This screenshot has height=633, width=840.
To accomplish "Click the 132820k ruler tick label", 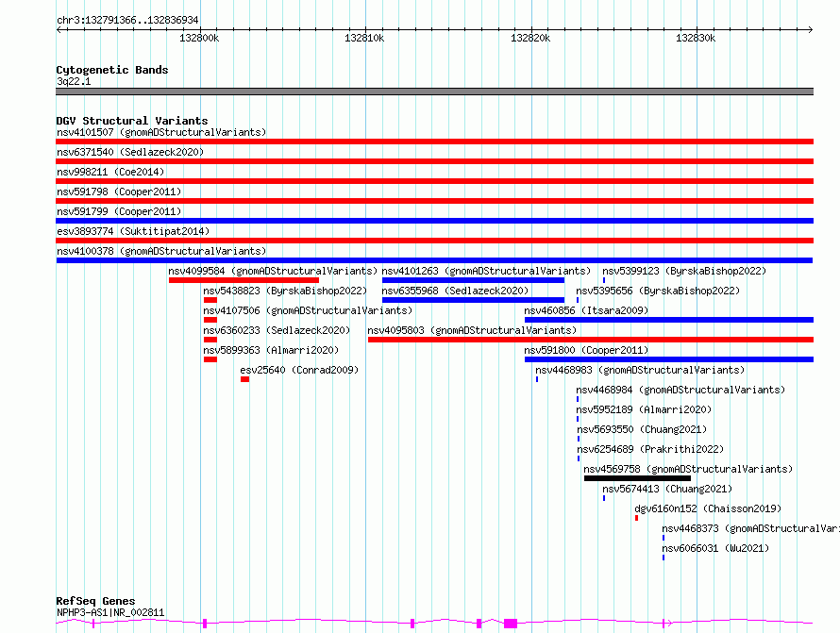I will tap(530, 38).
